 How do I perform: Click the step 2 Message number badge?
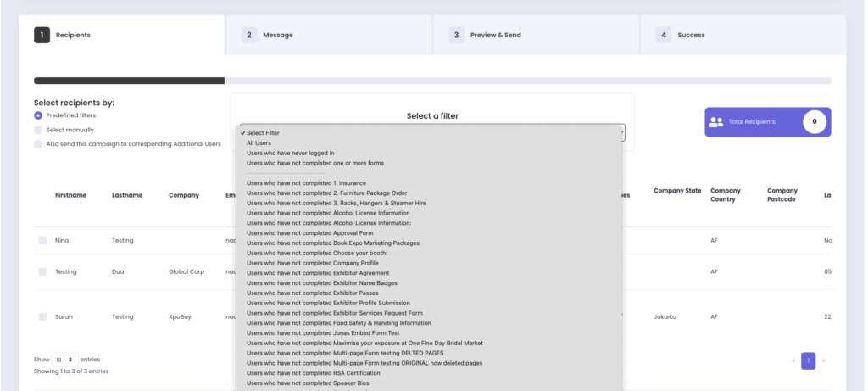point(249,35)
